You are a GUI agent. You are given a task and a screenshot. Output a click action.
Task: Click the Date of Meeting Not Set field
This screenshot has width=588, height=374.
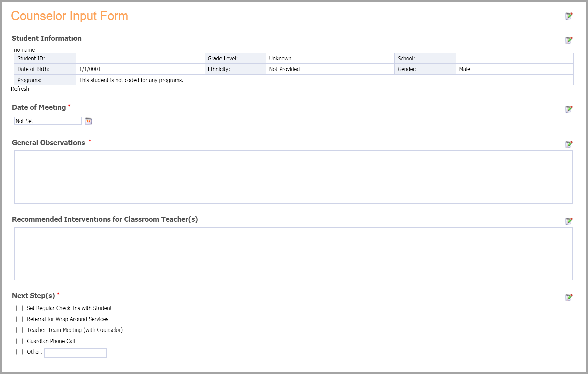[x=48, y=121]
